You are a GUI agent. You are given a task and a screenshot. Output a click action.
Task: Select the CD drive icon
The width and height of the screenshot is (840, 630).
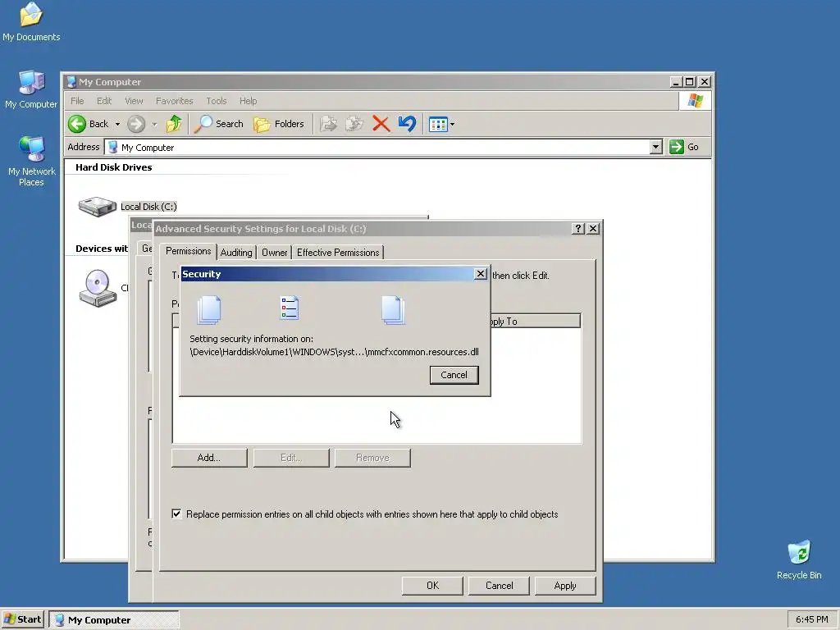click(98, 288)
